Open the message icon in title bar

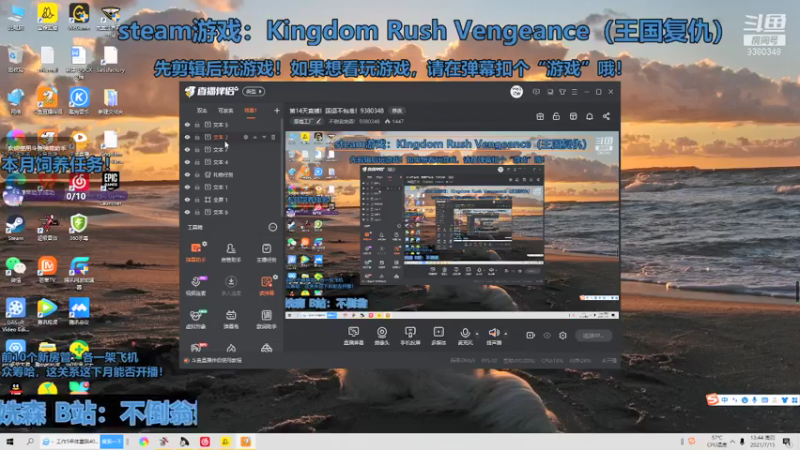536,92
